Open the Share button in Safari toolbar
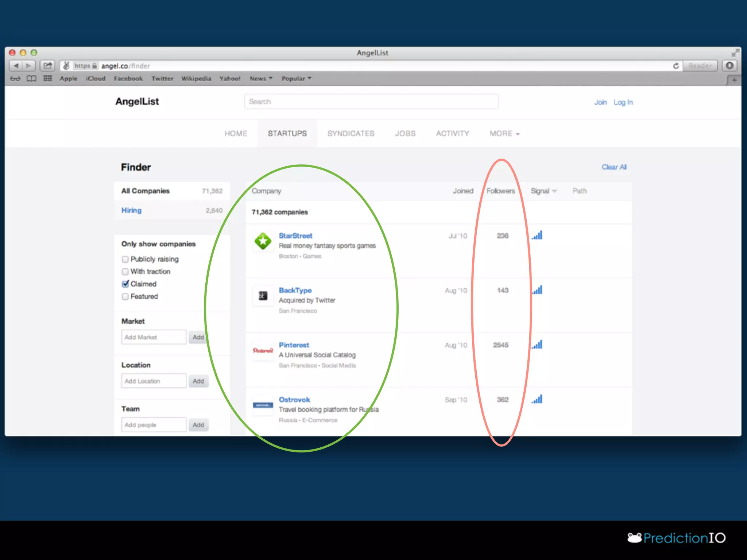 click(x=47, y=66)
